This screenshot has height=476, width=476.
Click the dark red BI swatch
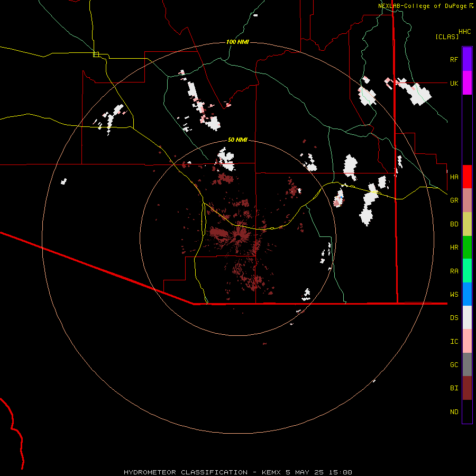point(467,388)
